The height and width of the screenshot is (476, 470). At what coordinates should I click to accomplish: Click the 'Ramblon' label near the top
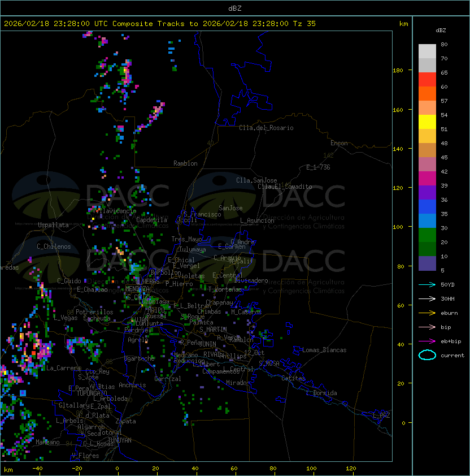coord(185,163)
